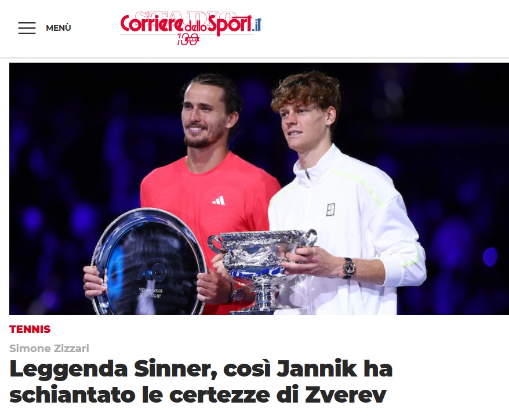Click the .it suffix in the logo
This screenshot has width=509, height=420.
(257, 25)
